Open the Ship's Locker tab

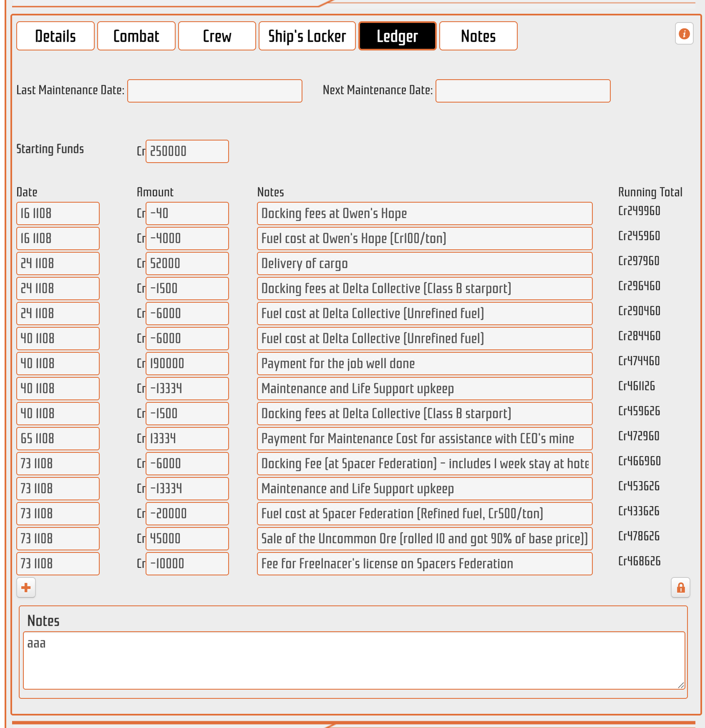[x=307, y=36]
